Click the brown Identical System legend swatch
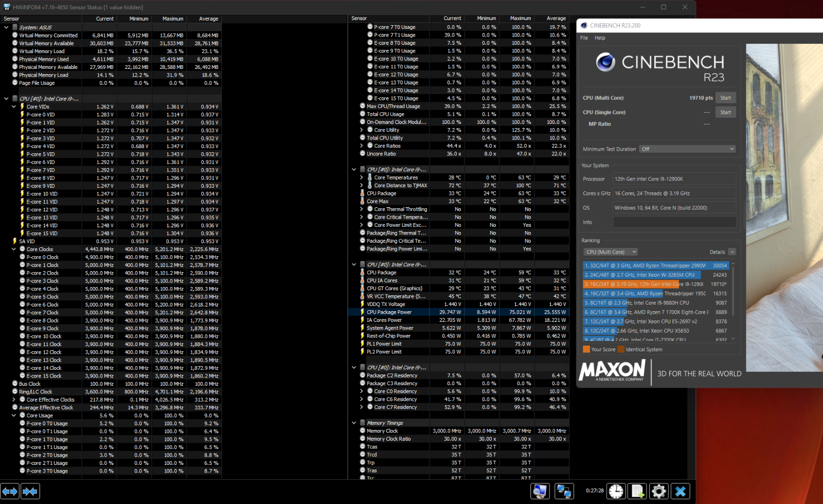 point(621,349)
